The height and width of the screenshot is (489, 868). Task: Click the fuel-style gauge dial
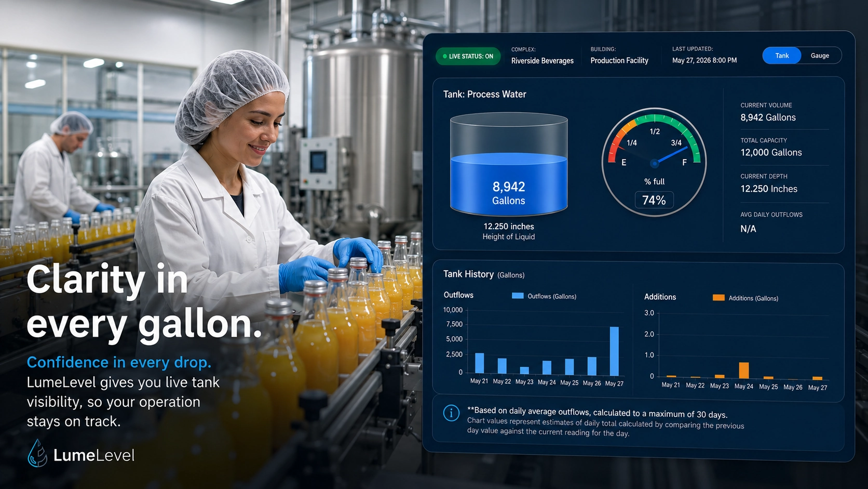point(654,162)
